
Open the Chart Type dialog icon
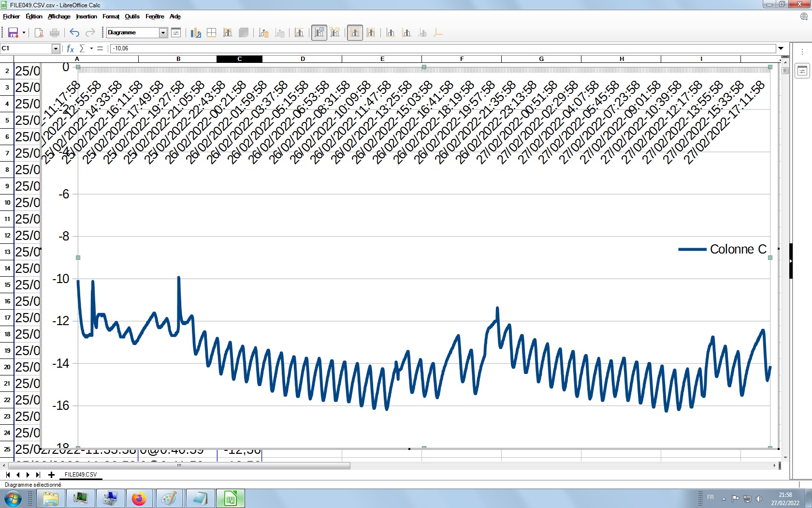click(196, 33)
